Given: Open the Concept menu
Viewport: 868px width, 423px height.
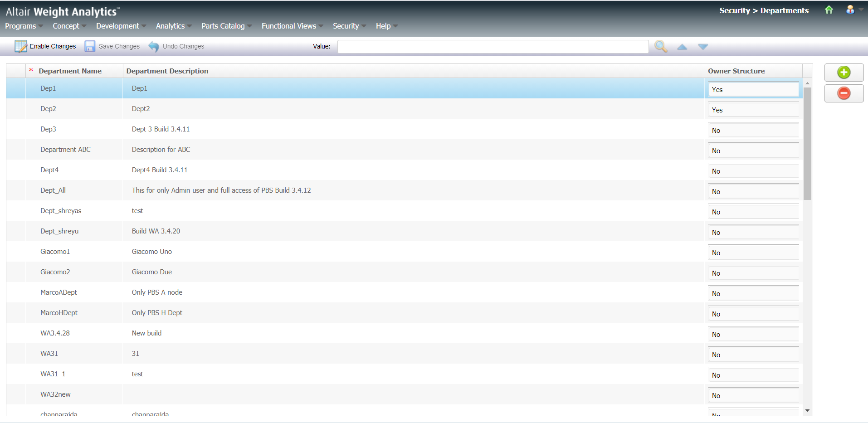Looking at the screenshot, I should click(69, 26).
